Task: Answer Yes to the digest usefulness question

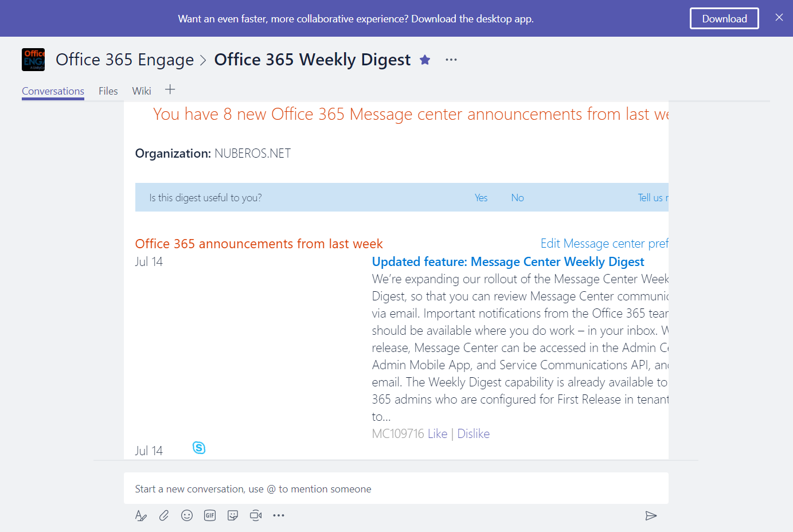Action: pyautogui.click(x=481, y=197)
